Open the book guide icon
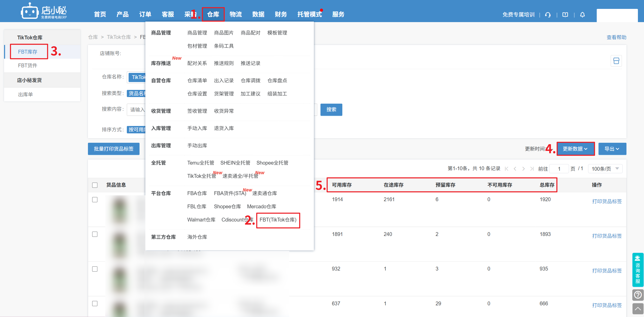The height and width of the screenshot is (317, 644). coord(565,15)
